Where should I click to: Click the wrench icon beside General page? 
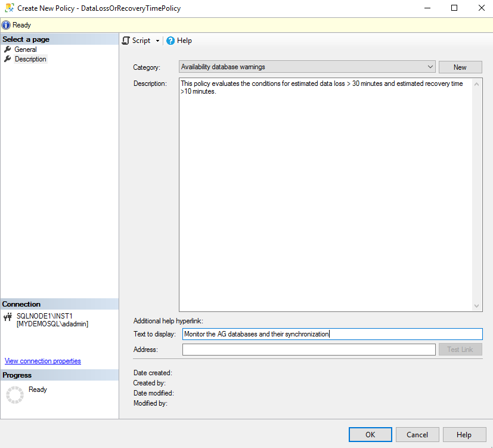(x=7, y=49)
